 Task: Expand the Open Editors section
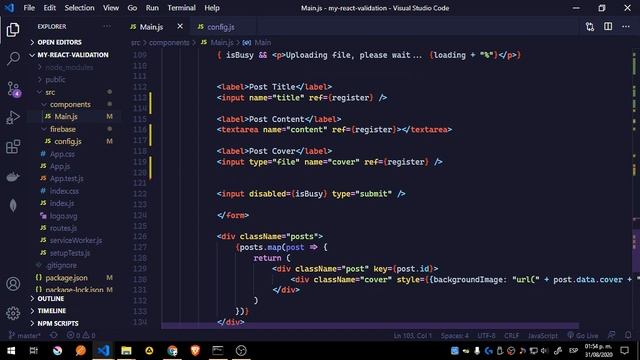pos(59,42)
